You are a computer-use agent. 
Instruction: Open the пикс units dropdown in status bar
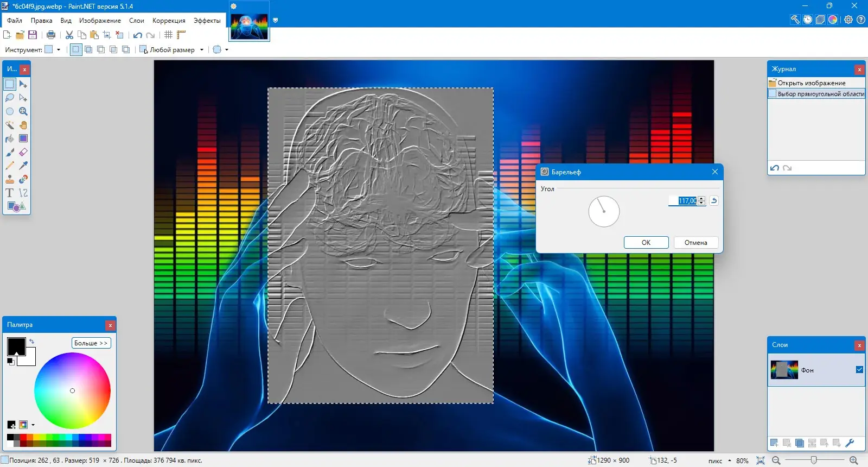coord(720,461)
